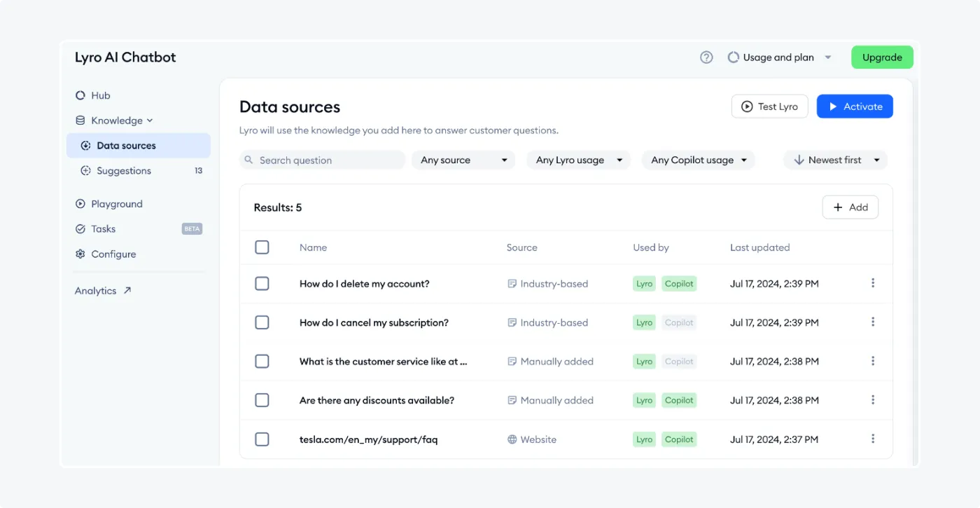Image resolution: width=980 pixels, height=508 pixels.
Task: Open the Any source filter dropdown
Action: pos(463,160)
